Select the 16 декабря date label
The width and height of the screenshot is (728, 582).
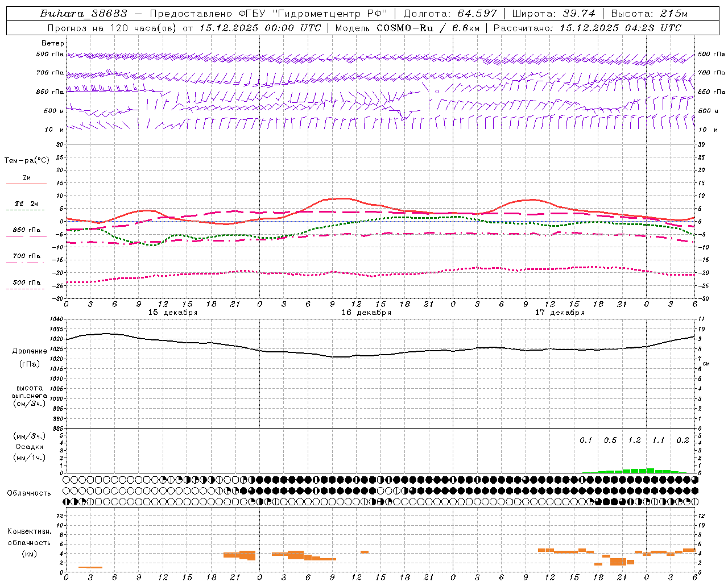[366, 313]
